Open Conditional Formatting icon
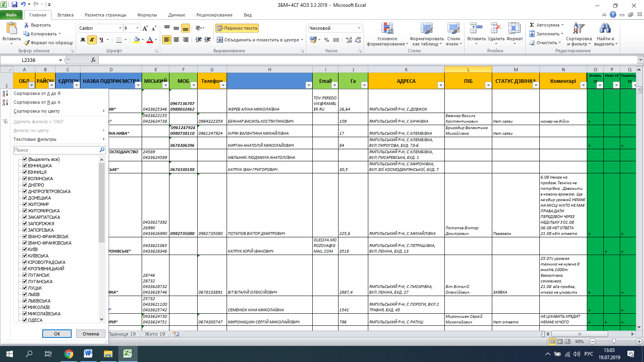 click(387, 29)
